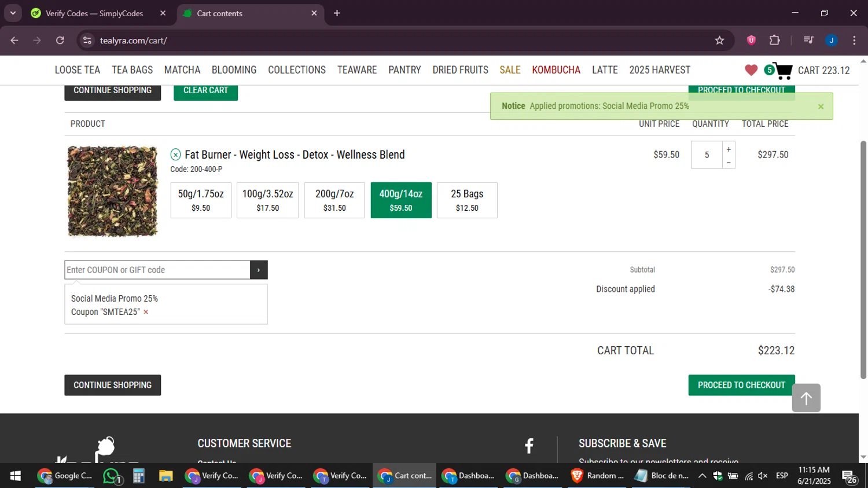Open KOMBUCHA menu
The width and height of the screenshot is (868, 488).
pyautogui.click(x=556, y=70)
